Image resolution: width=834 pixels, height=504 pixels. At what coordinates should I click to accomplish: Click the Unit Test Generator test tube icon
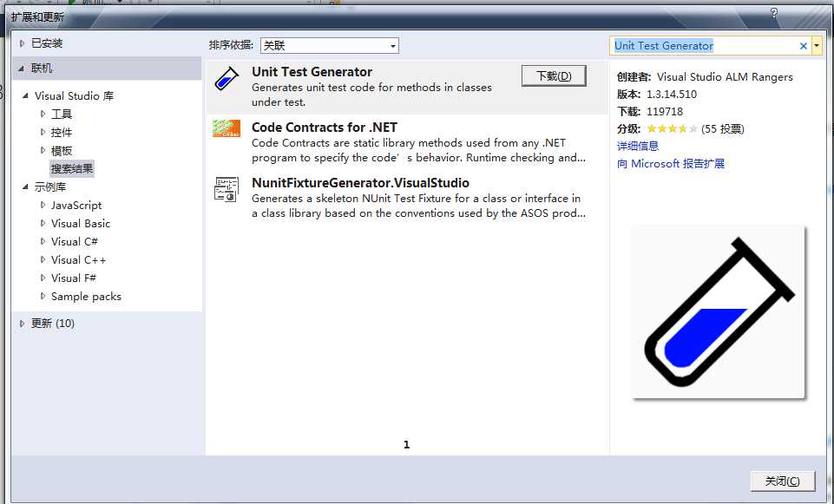[227, 79]
